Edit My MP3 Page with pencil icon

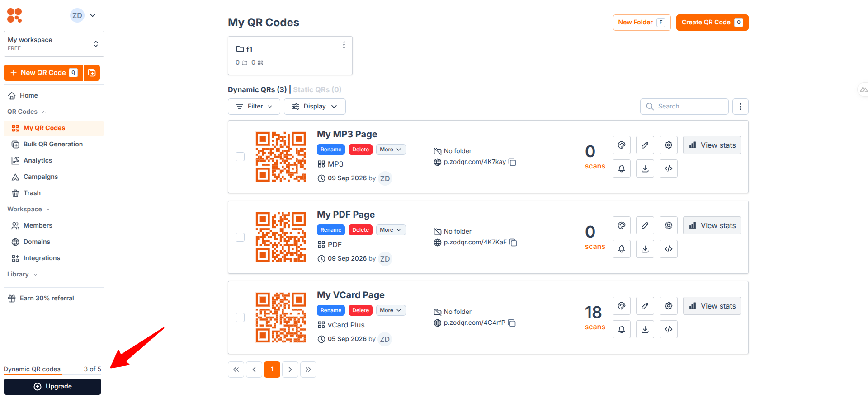pyautogui.click(x=645, y=145)
